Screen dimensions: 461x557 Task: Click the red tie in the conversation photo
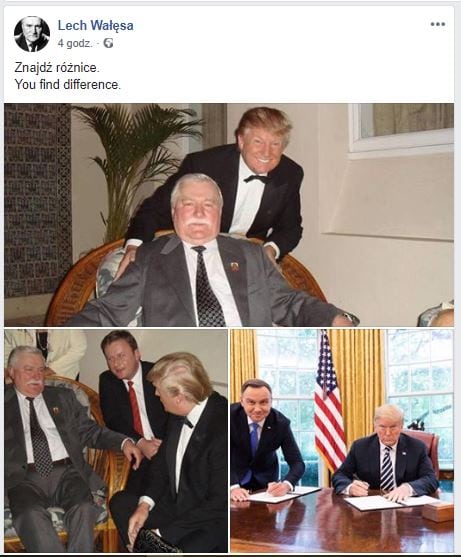coord(136,409)
